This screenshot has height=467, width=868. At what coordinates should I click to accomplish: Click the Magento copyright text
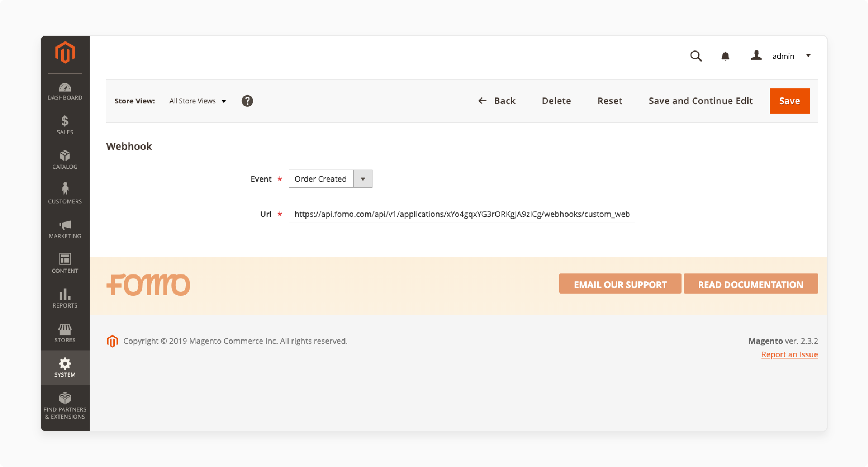pyautogui.click(x=235, y=341)
